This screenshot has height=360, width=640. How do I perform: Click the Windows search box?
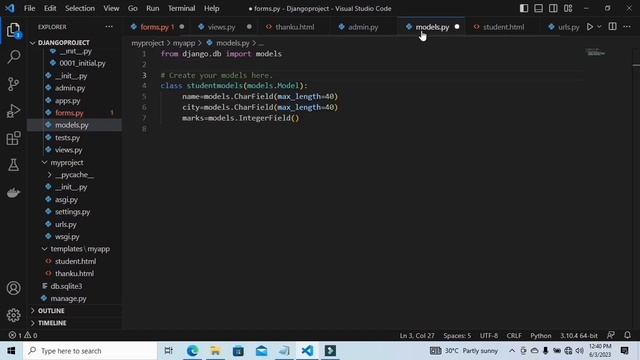click(x=90, y=351)
